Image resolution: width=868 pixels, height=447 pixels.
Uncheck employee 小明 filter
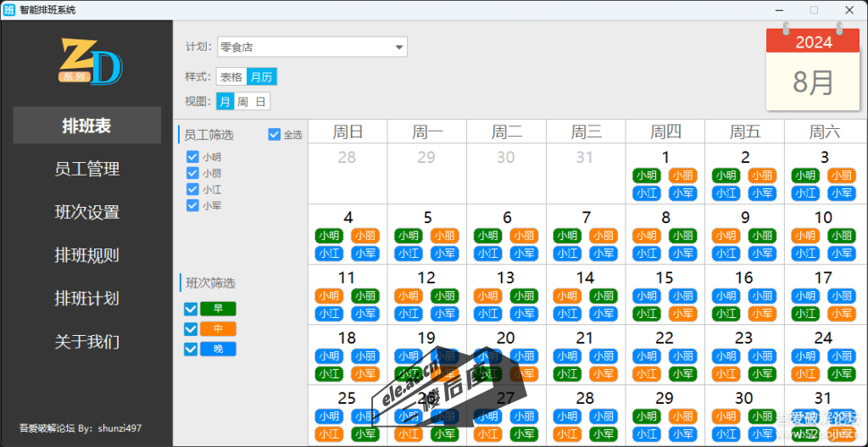pyautogui.click(x=192, y=157)
